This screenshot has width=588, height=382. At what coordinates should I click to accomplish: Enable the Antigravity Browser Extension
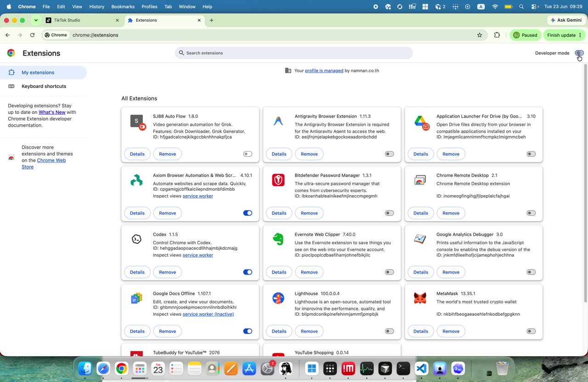pos(390,154)
